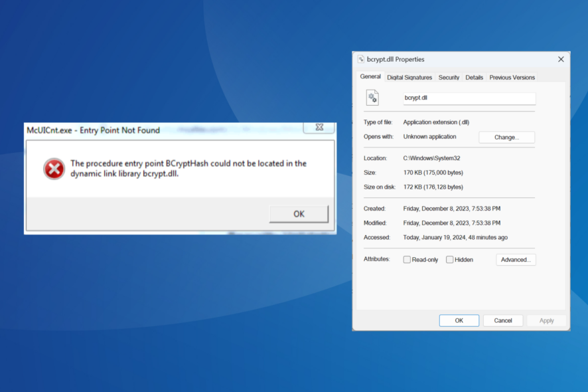Close the bcrypt.dll Properties window
588x392 pixels.
coord(561,59)
